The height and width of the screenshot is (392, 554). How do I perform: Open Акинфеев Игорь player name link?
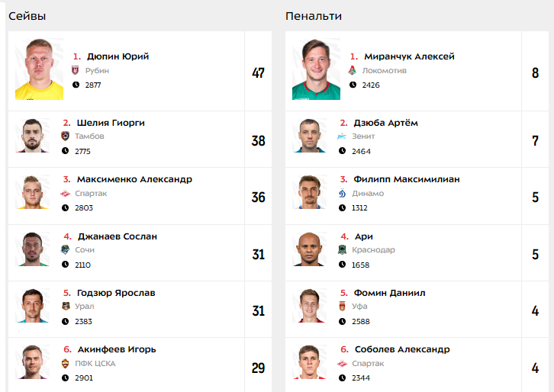[x=117, y=349]
